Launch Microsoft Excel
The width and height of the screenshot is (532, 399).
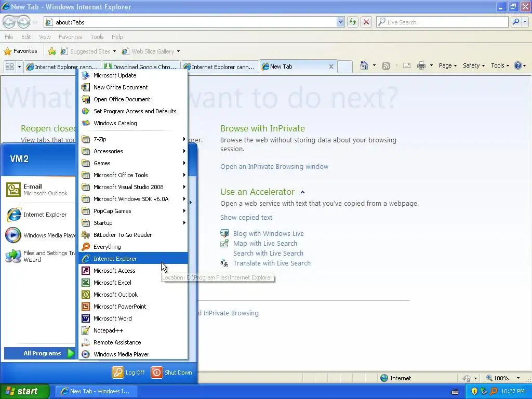click(x=133, y=282)
